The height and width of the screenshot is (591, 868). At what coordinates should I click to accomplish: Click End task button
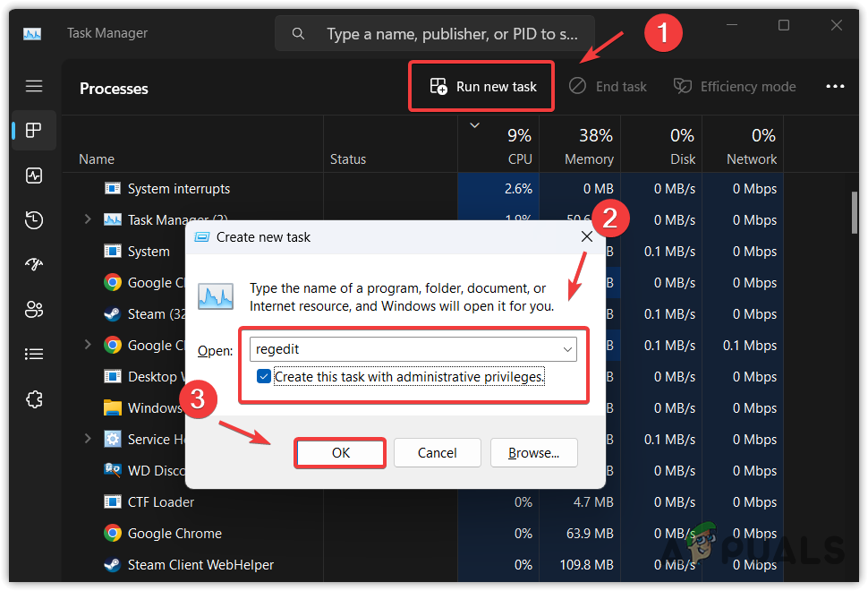pos(608,86)
